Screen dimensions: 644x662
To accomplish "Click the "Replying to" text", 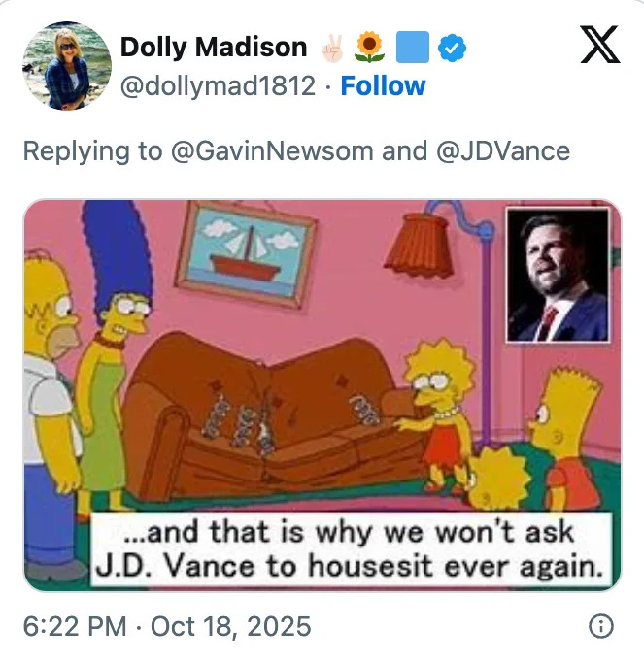I will coord(92,151).
